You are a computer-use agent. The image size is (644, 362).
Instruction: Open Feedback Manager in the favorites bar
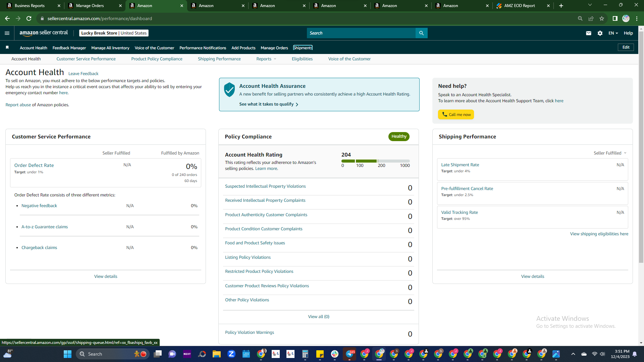point(69,48)
